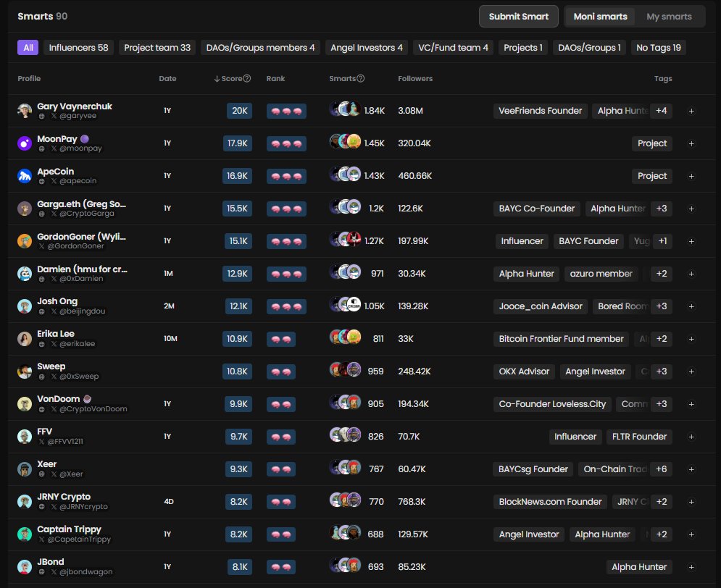Filter by DAOs/Groups 1
This screenshot has width=721, height=588.
(589, 48)
